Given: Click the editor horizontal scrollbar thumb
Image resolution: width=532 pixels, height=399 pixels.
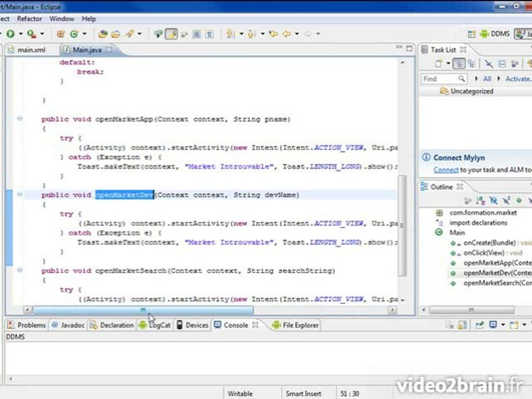Looking at the screenshot, I should click(x=143, y=310).
